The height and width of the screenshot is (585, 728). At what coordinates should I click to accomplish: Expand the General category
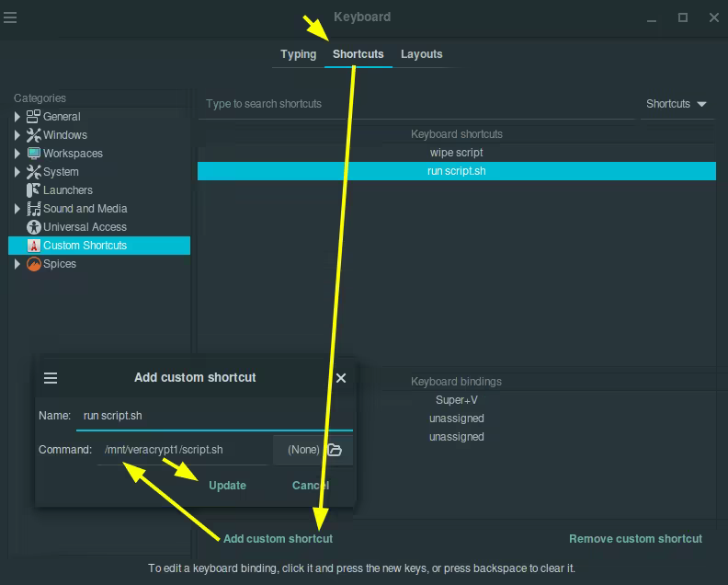(17, 116)
